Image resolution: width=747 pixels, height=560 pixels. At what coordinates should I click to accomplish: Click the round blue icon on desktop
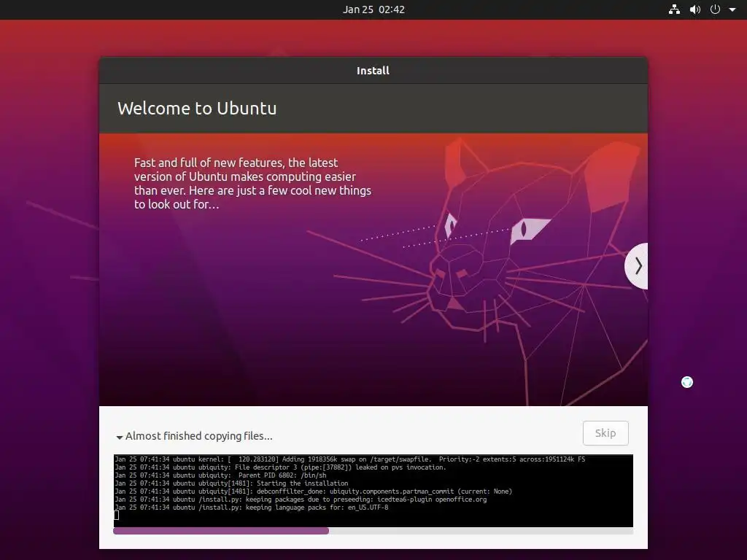[x=687, y=382]
